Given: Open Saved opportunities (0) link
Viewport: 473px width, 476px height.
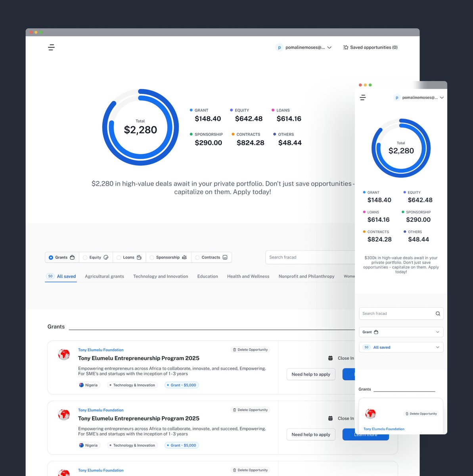Looking at the screenshot, I should tap(370, 47).
